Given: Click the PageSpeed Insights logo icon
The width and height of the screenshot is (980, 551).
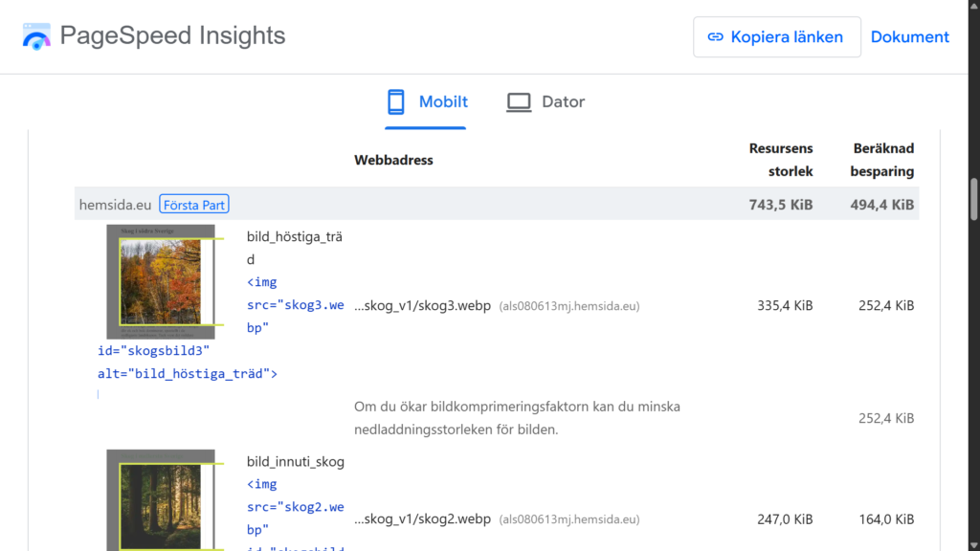Looking at the screenshot, I should [36, 36].
